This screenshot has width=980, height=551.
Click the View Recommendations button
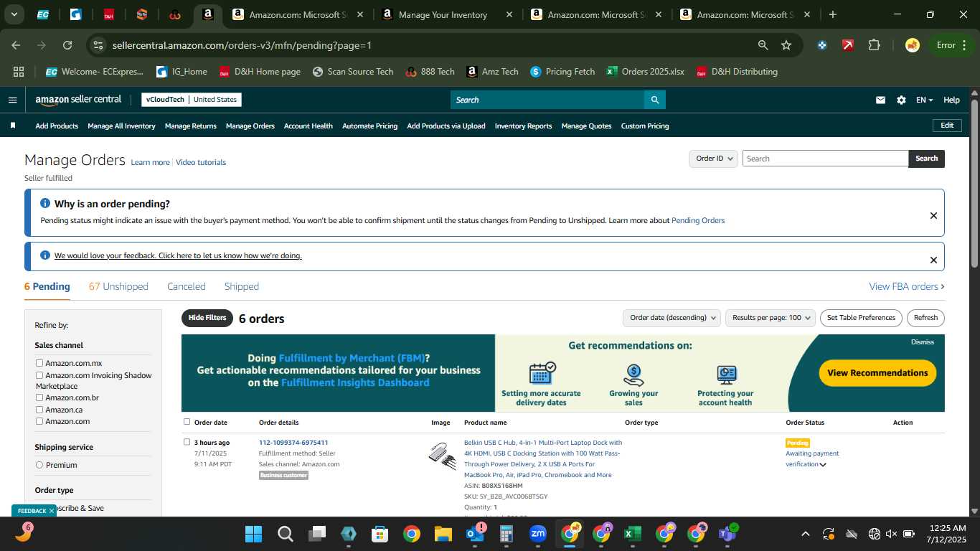(x=877, y=373)
